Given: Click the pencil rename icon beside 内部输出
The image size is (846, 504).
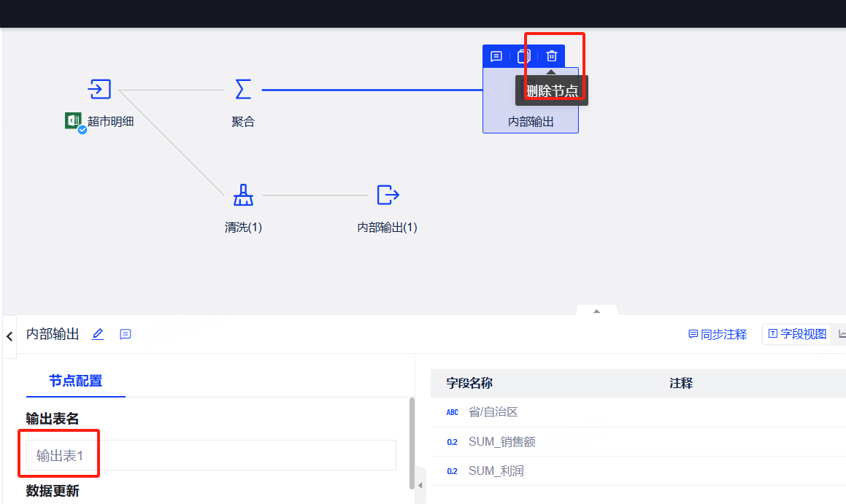Looking at the screenshot, I should coord(98,334).
